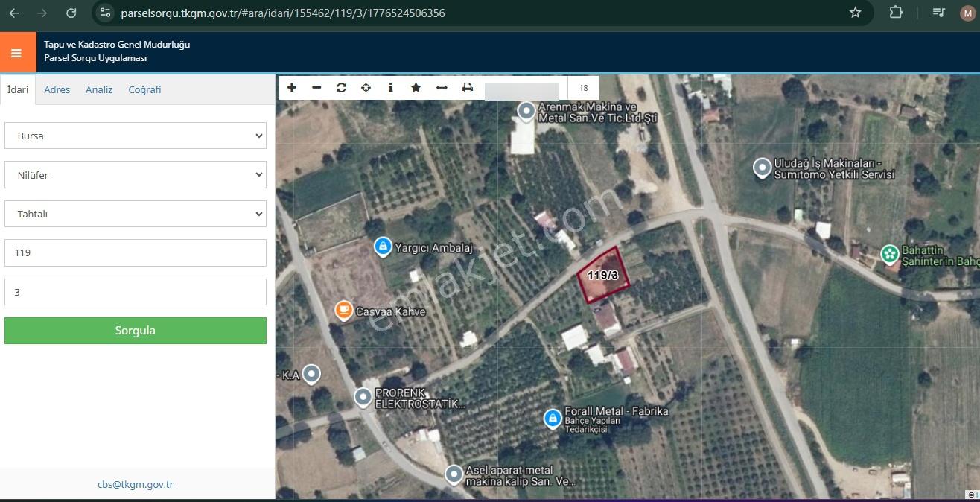Select the measure distance arrow tool
Viewport: 980px width, 502px height.
[442, 88]
